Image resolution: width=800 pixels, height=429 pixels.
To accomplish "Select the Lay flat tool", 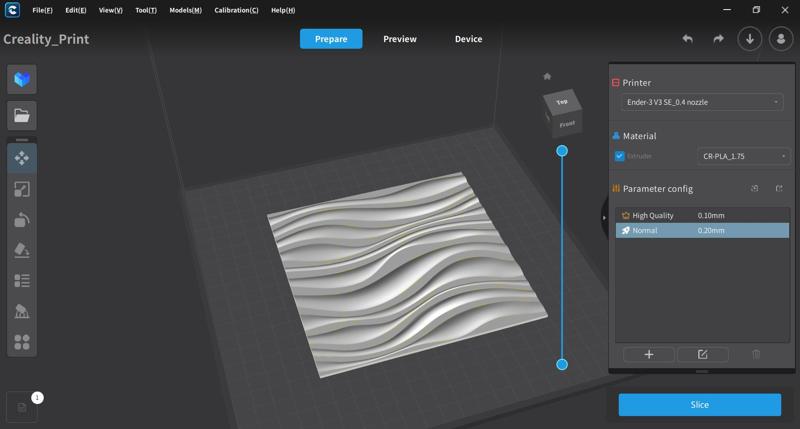I will click(x=22, y=250).
